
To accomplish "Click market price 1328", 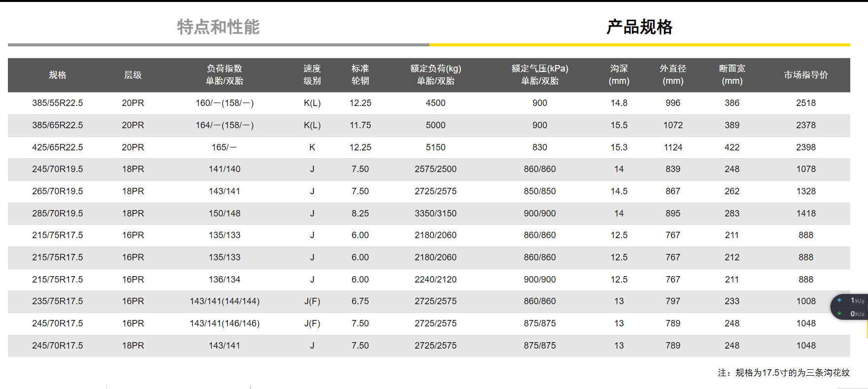I will (806, 191).
